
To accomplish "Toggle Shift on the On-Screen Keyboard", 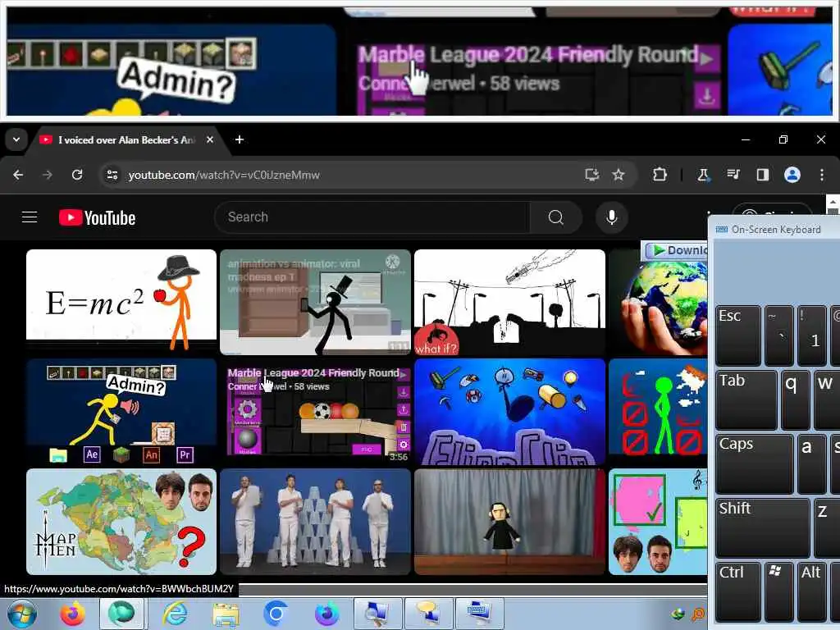I will (763, 527).
